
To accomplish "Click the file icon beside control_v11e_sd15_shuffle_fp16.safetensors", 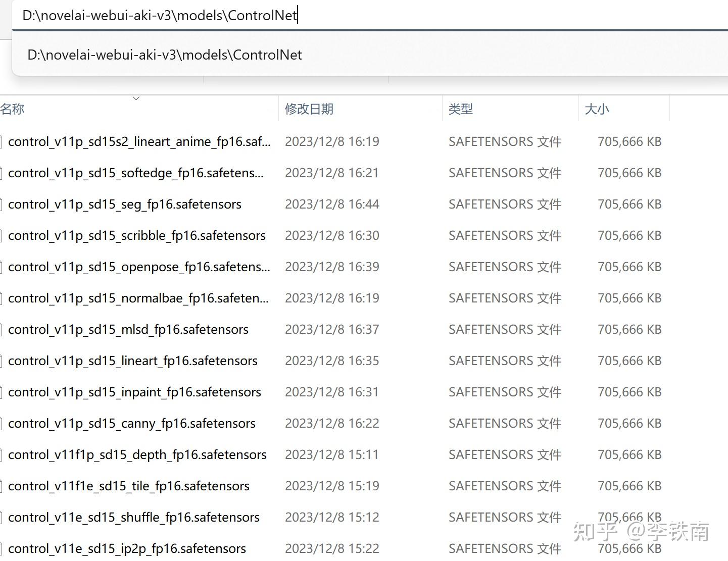I will [2, 517].
